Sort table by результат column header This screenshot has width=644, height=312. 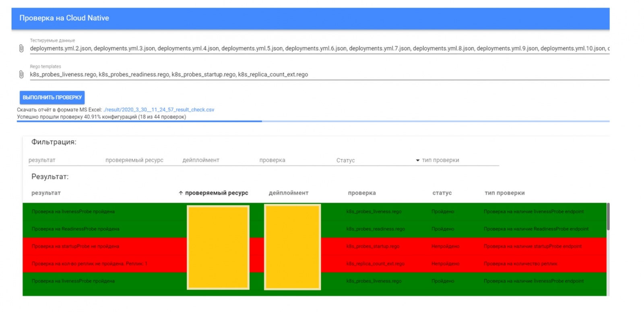[46, 193]
